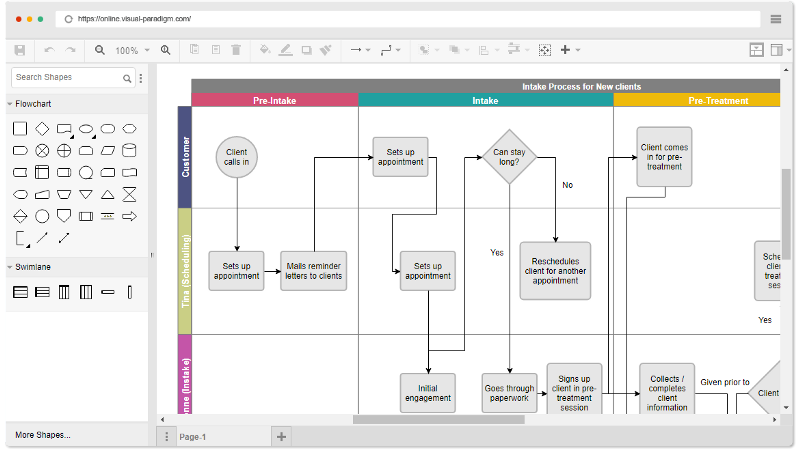The image size is (800, 454).
Task: Pick the cylinder database shape
Action: click(x=129, y=150)
